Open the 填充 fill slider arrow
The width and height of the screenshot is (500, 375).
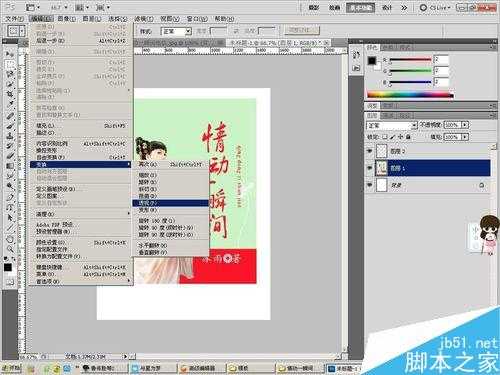pos(465,137)
